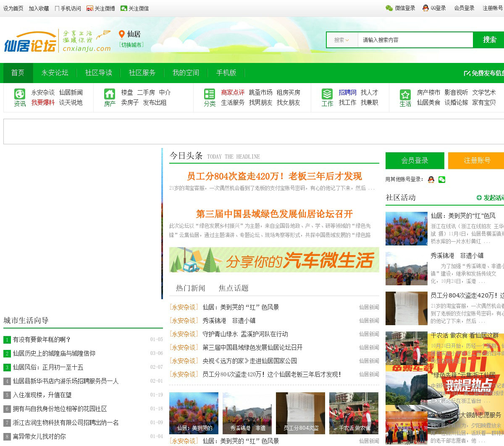Click the 房产 house category icon
Image resolution: width=504 pixels, height=446 pixels.
tap(110, 94)
